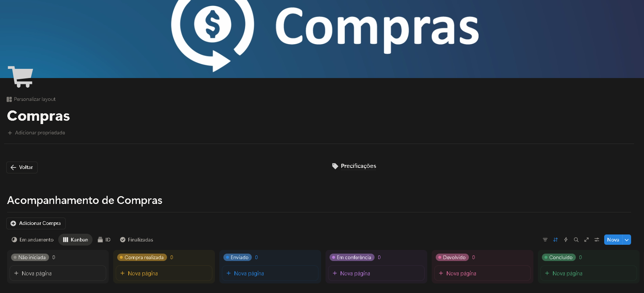The width and height of the screenshot is (644, 293).
Task: Click the Adicionar Compra button
Action: [x=36, y=223]
